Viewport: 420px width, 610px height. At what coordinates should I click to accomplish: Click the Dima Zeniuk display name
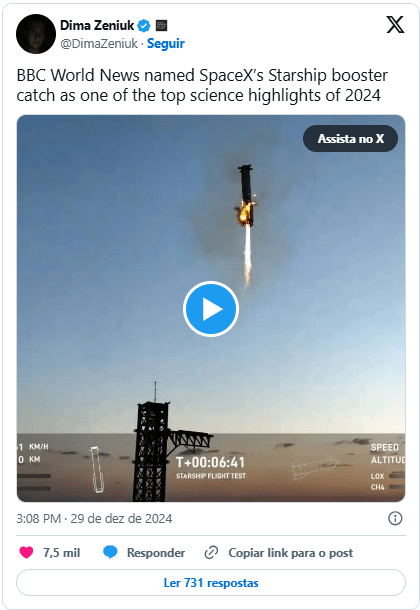tap(97, 26)
